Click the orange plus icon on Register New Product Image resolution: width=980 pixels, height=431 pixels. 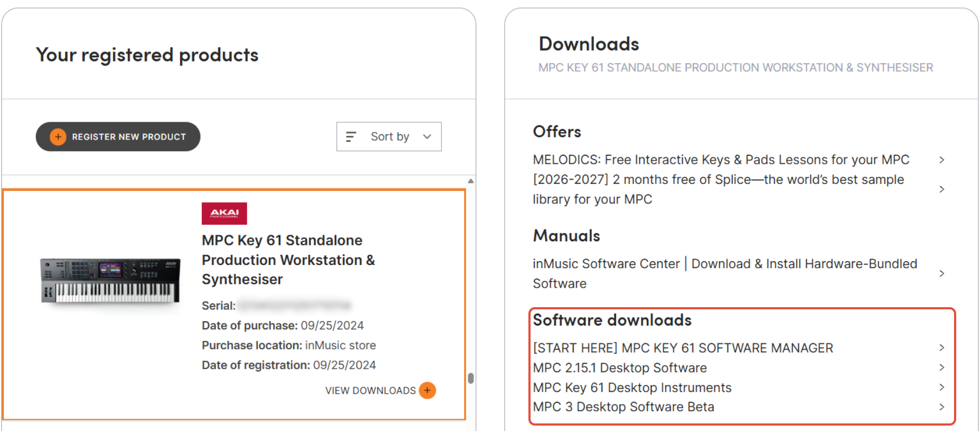(x=58, y=137)
